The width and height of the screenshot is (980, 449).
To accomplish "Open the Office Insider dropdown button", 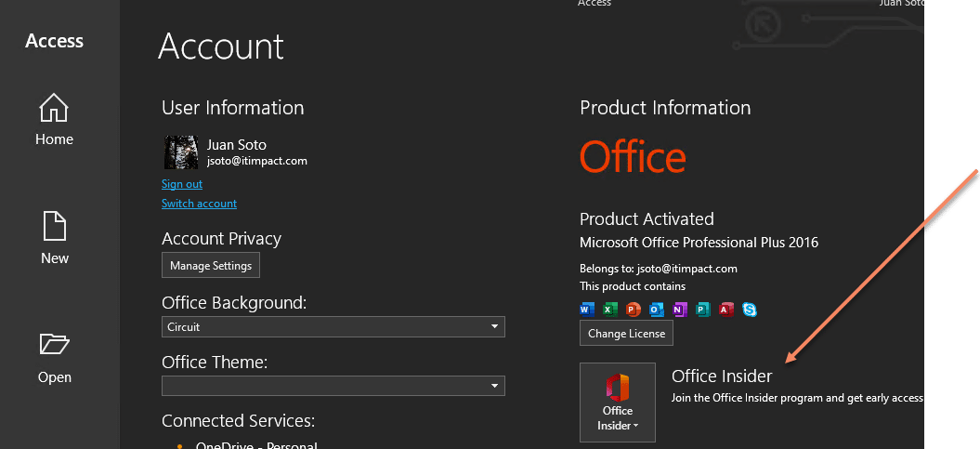I will tap(618, 403).
